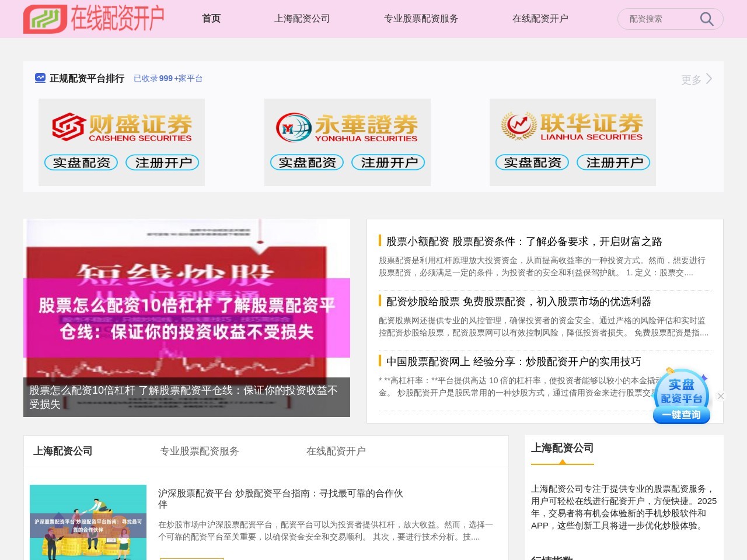Click the 在线配资开户 site logo
Image resolution: width=747 pixels, height=560 pixels.
[x=93, y=18]
